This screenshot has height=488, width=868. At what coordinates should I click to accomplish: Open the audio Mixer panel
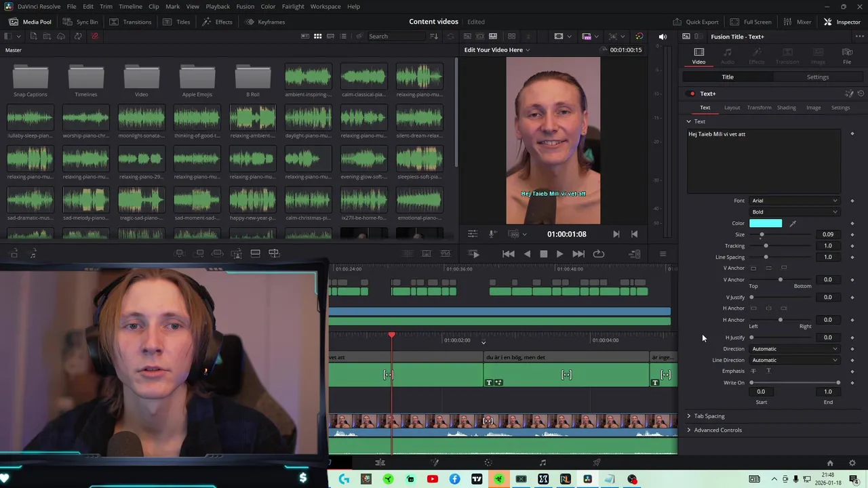(797, 22)
